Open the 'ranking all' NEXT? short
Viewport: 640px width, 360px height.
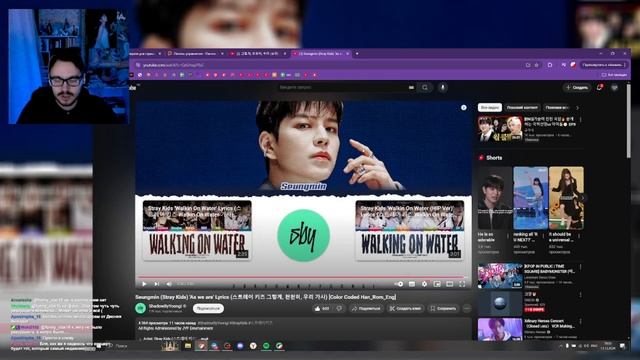(x=530, y=198)
